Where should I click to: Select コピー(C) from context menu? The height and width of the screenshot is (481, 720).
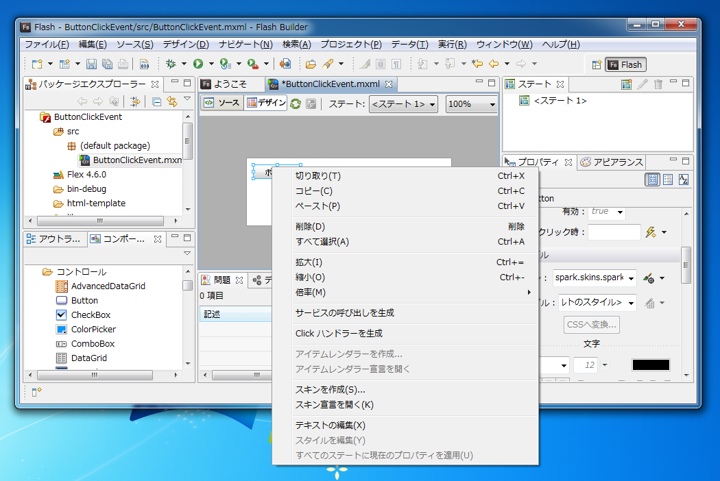(415, 191)
